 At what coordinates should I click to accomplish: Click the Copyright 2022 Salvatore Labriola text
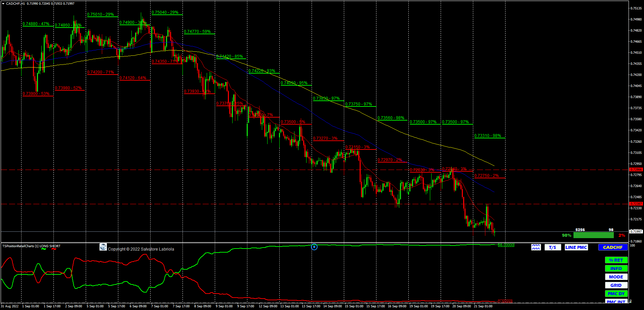click(141, 249)
